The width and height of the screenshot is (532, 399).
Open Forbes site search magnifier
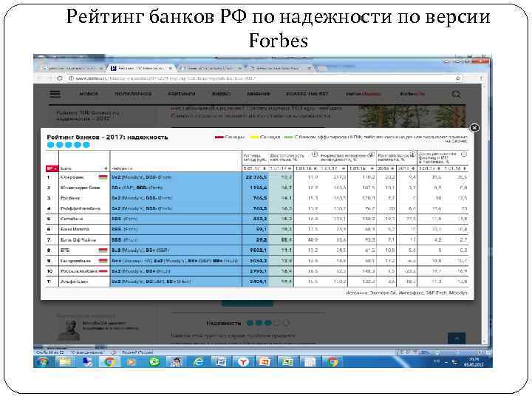[456, 94]
